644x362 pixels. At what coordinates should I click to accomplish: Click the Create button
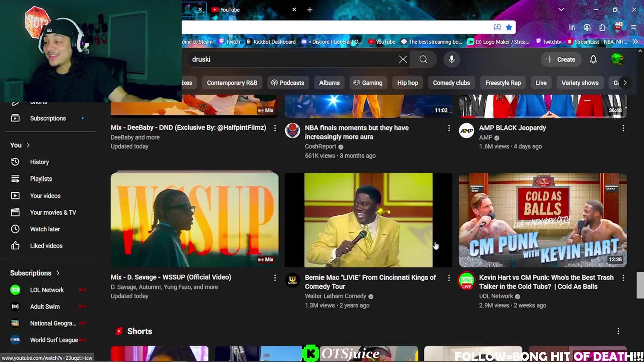(x=561, y=59)
